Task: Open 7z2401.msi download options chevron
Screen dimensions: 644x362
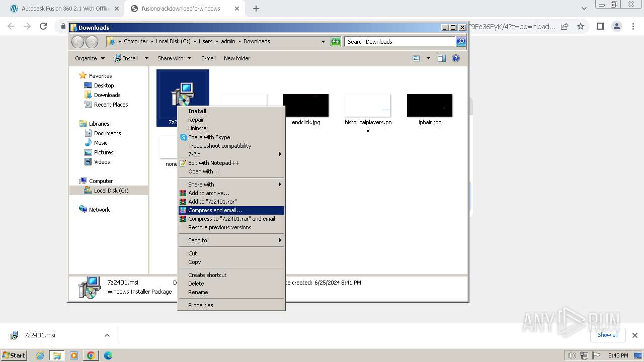Action: point(107,335)
